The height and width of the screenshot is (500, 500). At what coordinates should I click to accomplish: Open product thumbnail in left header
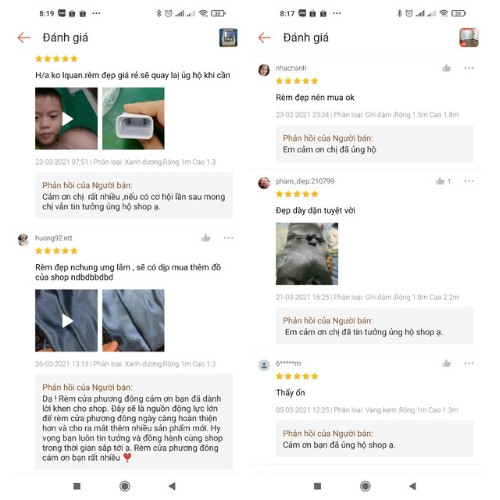pos(228,38)
